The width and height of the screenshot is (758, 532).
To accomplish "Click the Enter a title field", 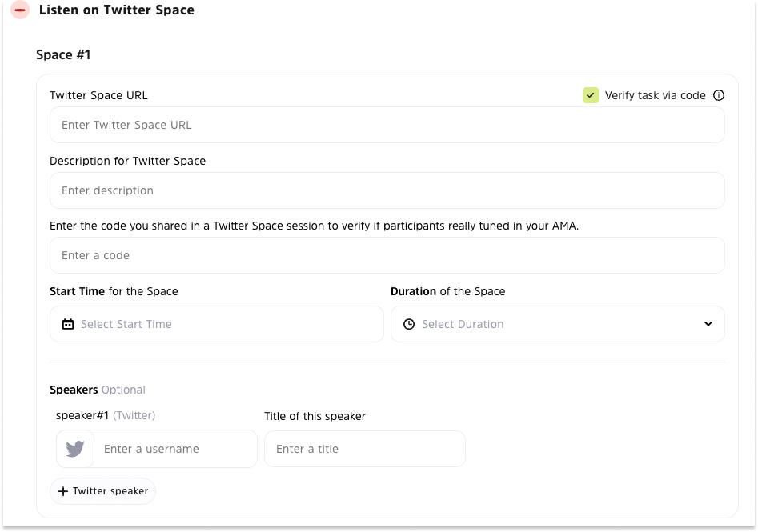I will [x=364, y=449].
